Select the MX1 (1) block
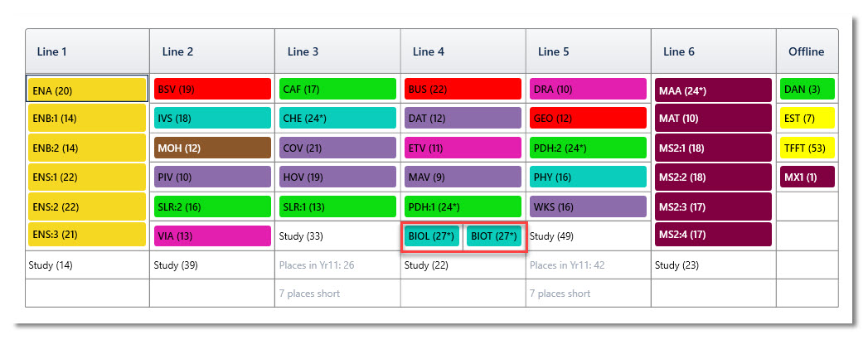The width and height of the screenshot is (868, 340). click(807, 177)
